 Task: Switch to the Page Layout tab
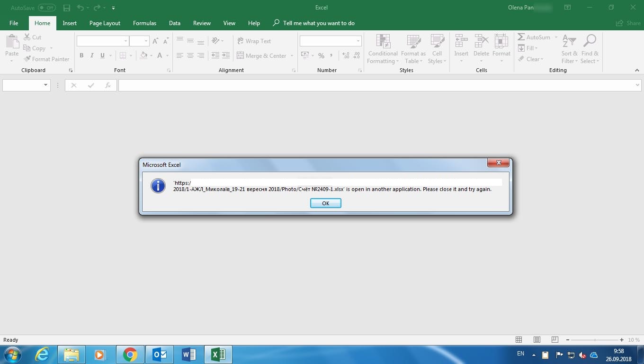(105, 23)
